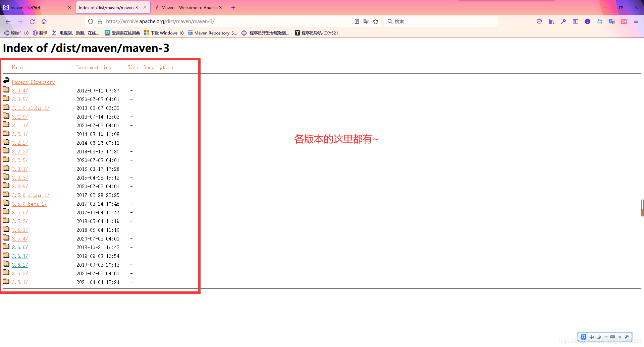The width and height of the screenshot is (644, 347).
Task: Sort listing by Description column
Action: [x=158, y=67]
